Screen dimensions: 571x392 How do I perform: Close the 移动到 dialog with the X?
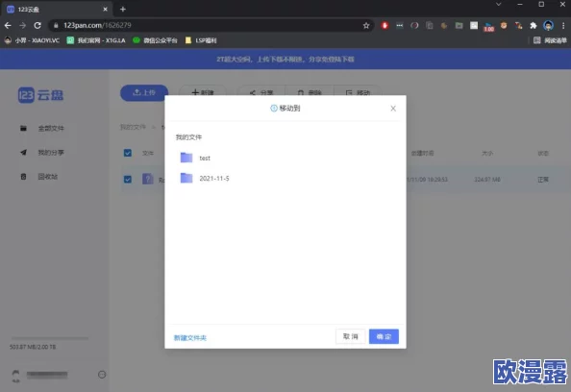pyautogui.click(x=393, y=109)
